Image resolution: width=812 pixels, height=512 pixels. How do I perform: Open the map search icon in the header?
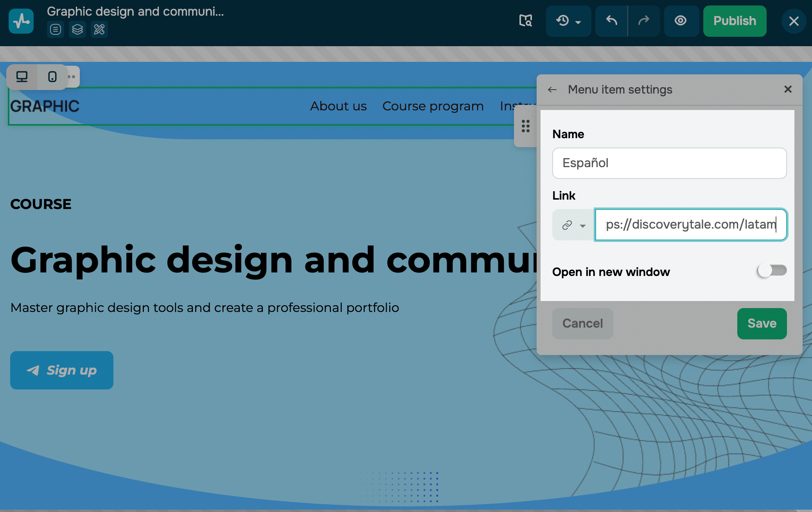526,21
